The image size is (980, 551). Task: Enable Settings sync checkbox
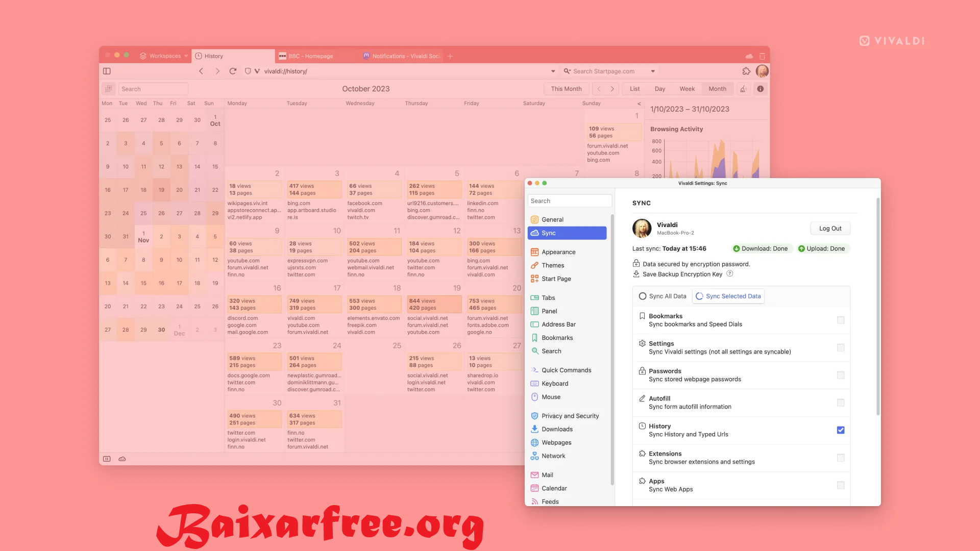click(840, 347)
